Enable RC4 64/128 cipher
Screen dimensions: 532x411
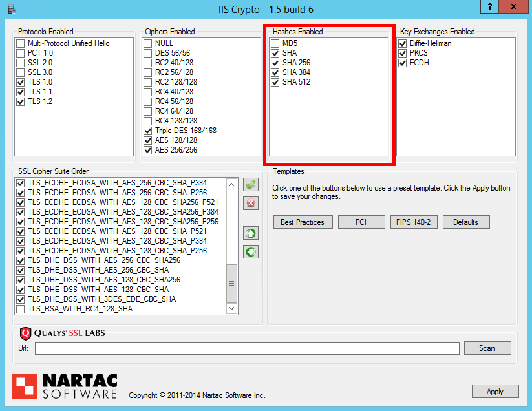pyautogui.click(x=147, y=111)
